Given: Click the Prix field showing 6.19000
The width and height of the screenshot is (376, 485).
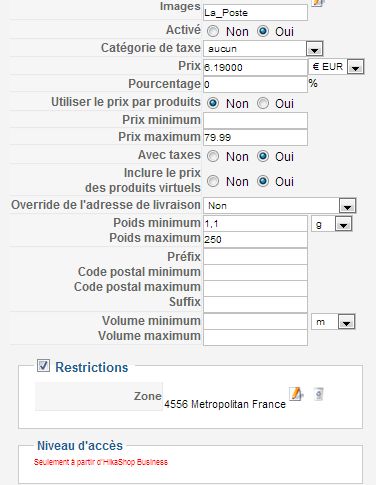Looking at the screenshot, I should [x=255, y=67].
